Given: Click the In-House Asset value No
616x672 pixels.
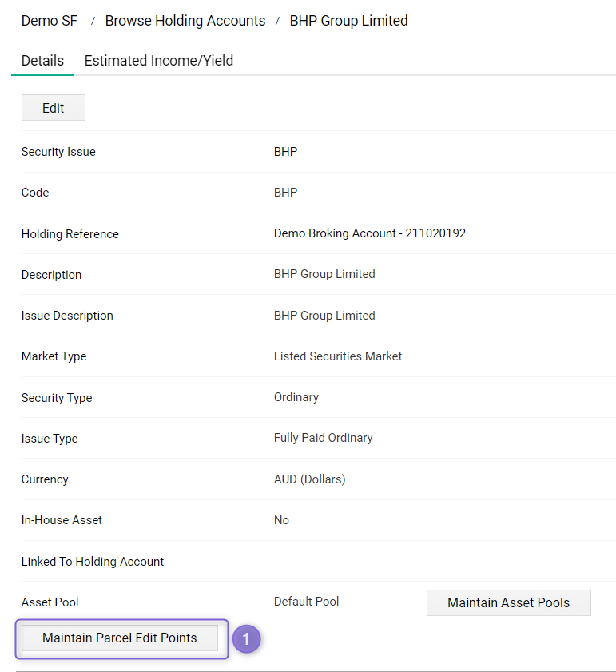Looking at the screenshot, I should [x=281, y=520].
